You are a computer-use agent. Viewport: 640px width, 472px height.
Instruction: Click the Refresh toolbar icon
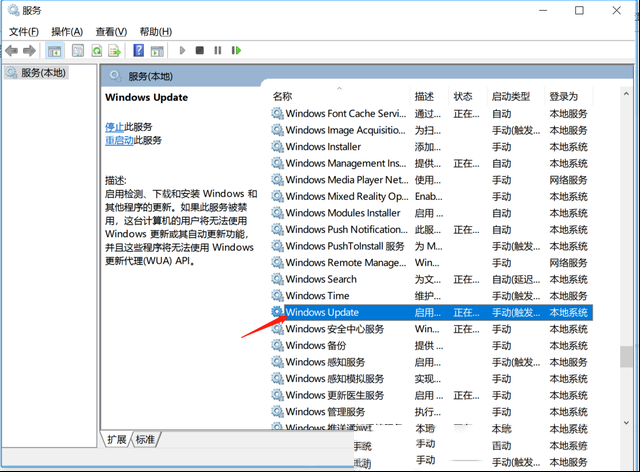click(x=96, y=51)
